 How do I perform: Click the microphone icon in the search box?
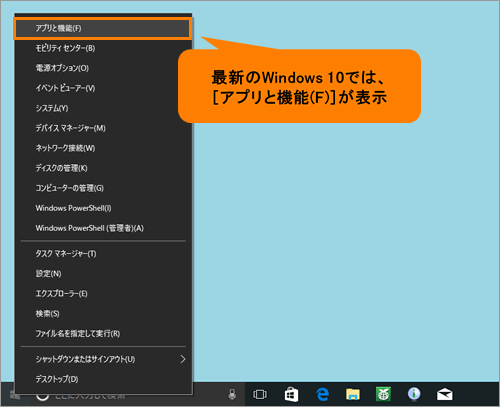(232, 395)
